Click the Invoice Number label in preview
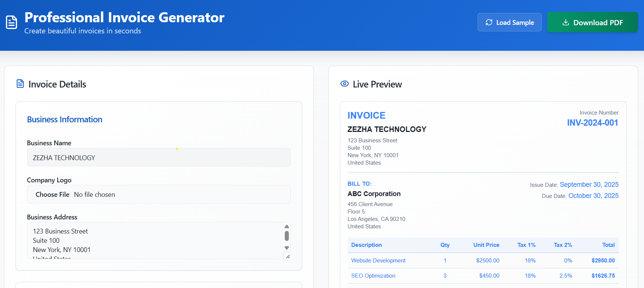 click(x=599, y=113)
